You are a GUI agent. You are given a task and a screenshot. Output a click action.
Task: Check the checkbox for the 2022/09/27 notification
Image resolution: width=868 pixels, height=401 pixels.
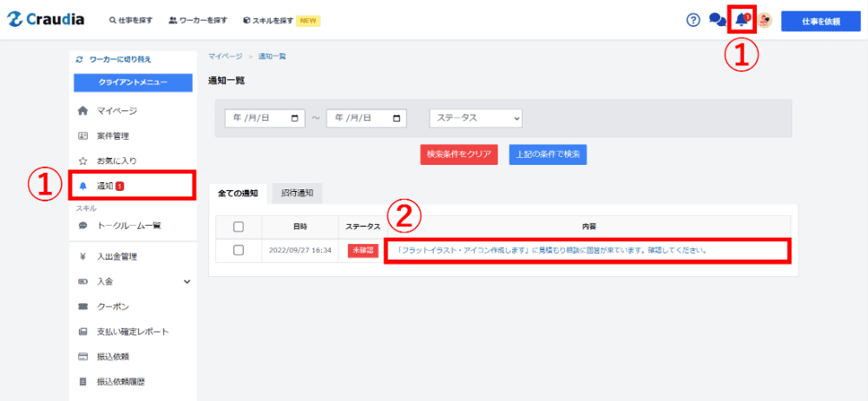pos(239,250)
